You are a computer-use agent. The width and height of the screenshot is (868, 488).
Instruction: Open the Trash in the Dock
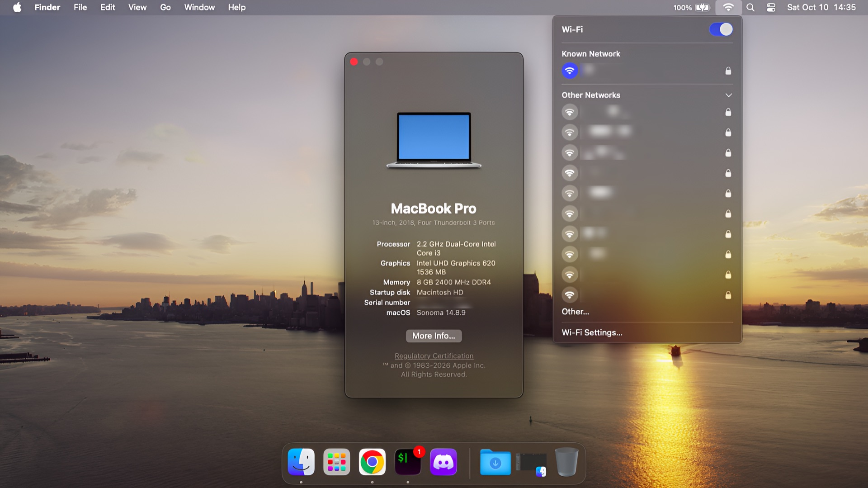click(566, 462)
